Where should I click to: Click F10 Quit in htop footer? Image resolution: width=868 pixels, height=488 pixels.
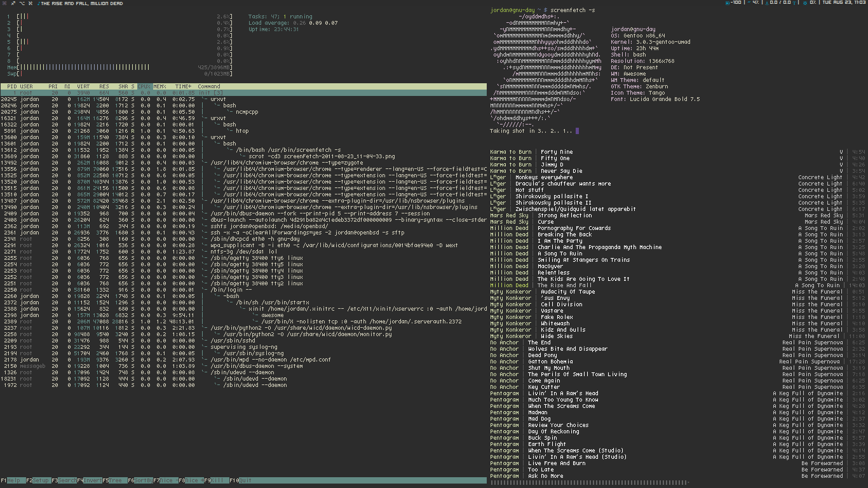click(241, 480)
